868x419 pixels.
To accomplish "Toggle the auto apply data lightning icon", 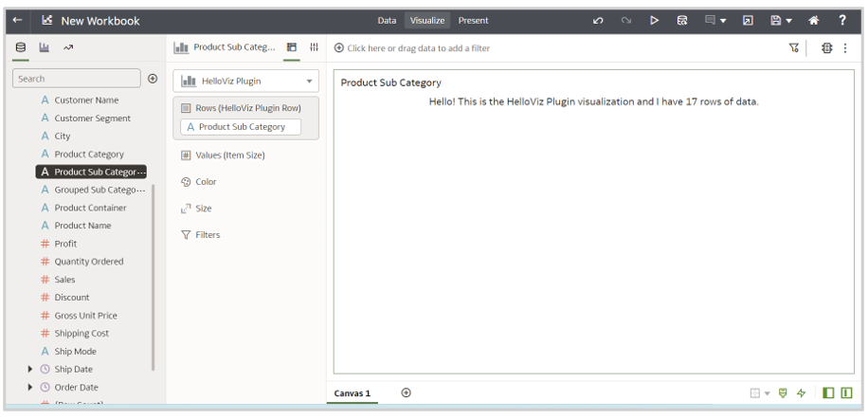I will coord(802,392).
